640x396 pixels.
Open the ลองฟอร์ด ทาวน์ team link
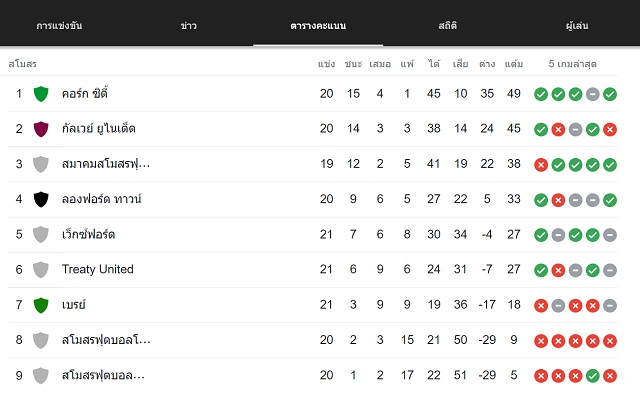pyautogui.click(x=101, y=199)
